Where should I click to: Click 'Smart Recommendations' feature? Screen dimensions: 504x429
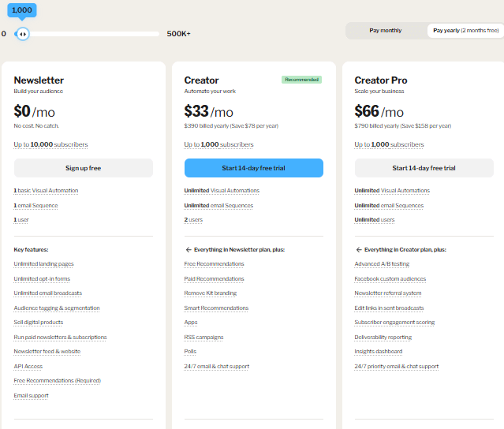[216, 308]
